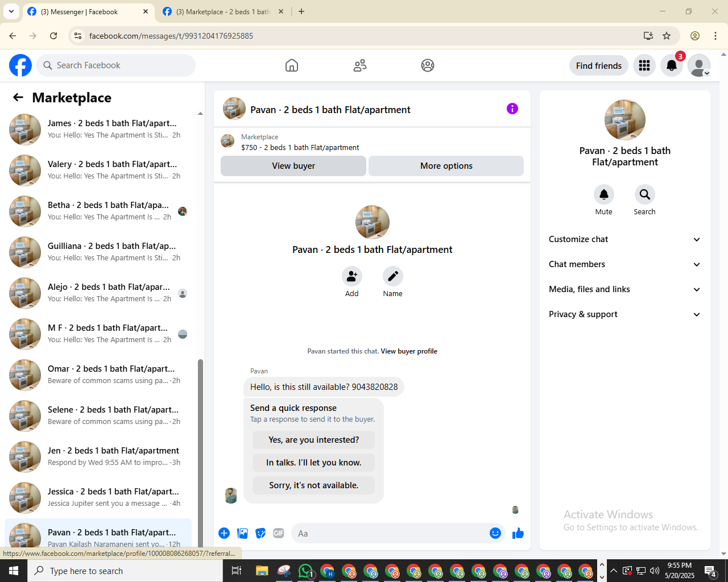The width and height of the screenshot is (728, 582).
Task: Send quick response Sorry, it's not available.
Action: (314, 485)
